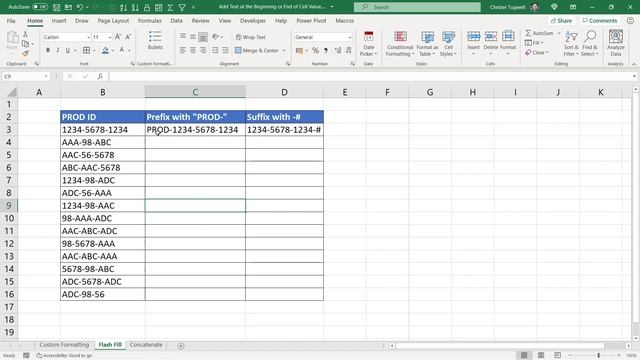The height and width of the screenshot is (360, 640).
Task: Decrease the indent
Action: [215, 50]
